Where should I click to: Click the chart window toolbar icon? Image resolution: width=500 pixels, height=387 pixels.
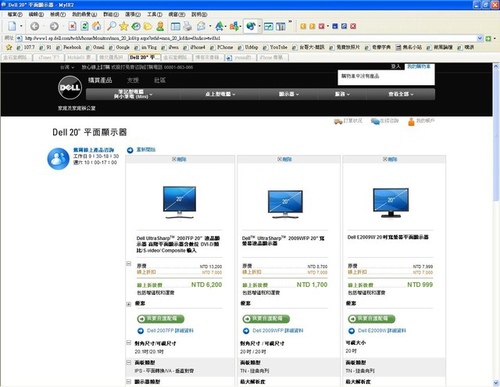pyautogui.click(x=268, y=26)
